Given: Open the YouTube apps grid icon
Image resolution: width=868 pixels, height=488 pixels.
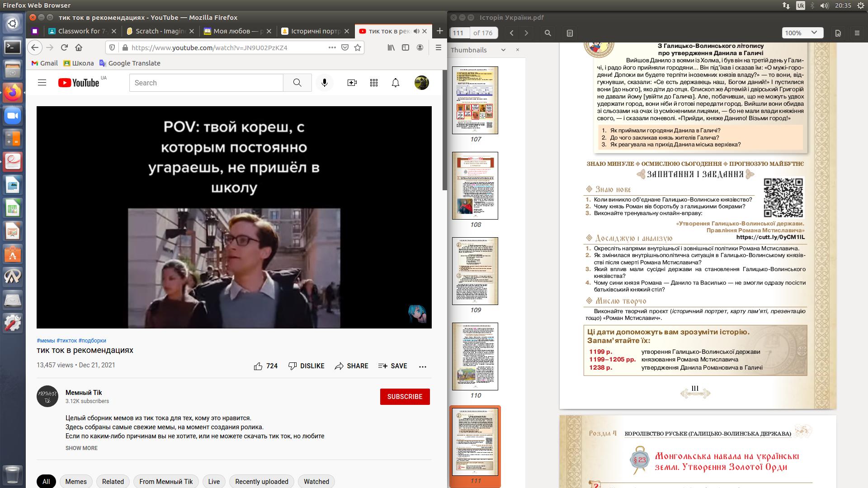Looking at the screenshot, I should coord(373,83).
